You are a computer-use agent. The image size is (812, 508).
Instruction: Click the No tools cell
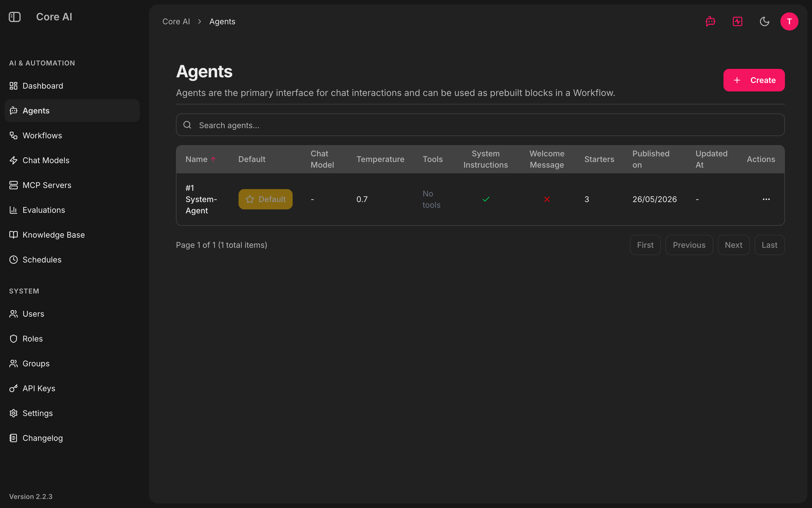pos(431,199)
